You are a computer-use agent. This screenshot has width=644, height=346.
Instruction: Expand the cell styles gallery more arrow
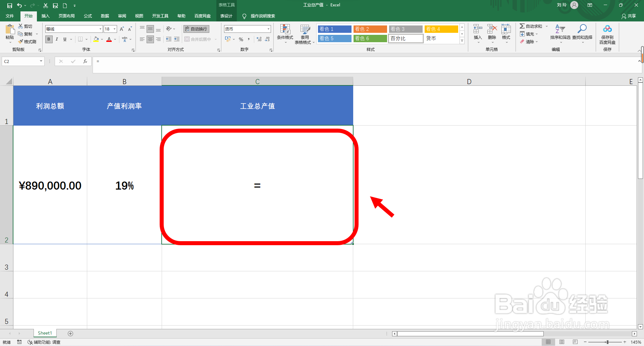coord(462,41)
